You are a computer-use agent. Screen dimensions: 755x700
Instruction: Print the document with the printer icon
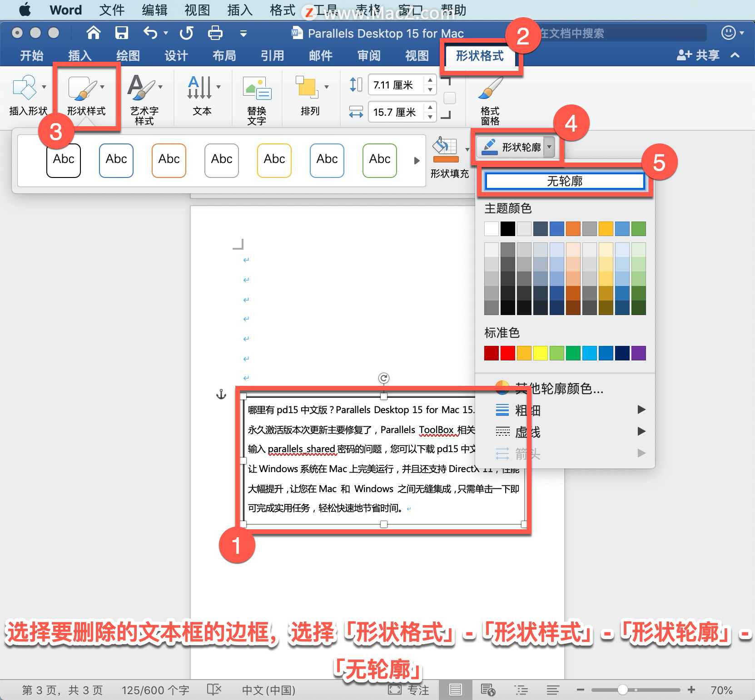(215, 33)
